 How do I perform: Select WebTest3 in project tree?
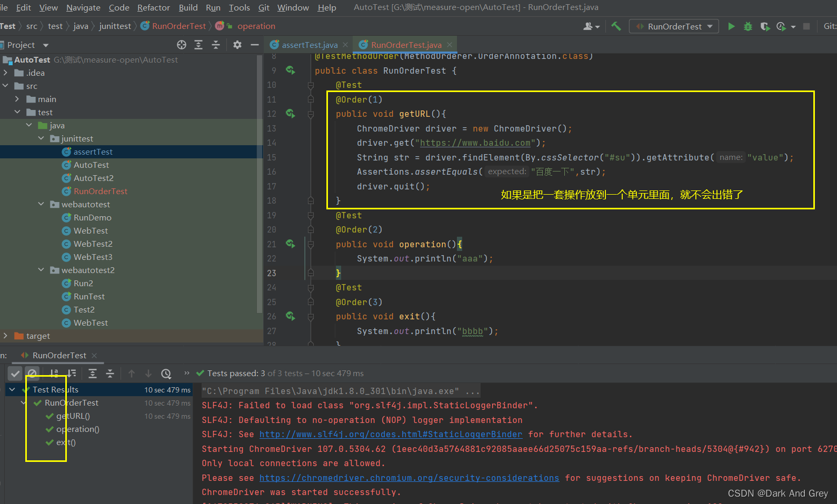click(x=93, y=257)
